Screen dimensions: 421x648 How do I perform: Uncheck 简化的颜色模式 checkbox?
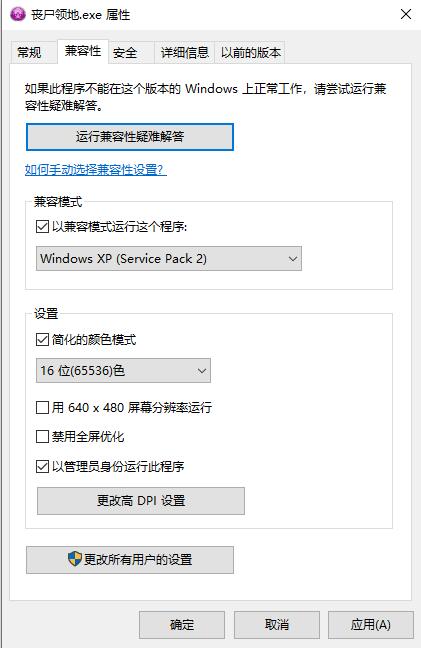coord(42,340)
